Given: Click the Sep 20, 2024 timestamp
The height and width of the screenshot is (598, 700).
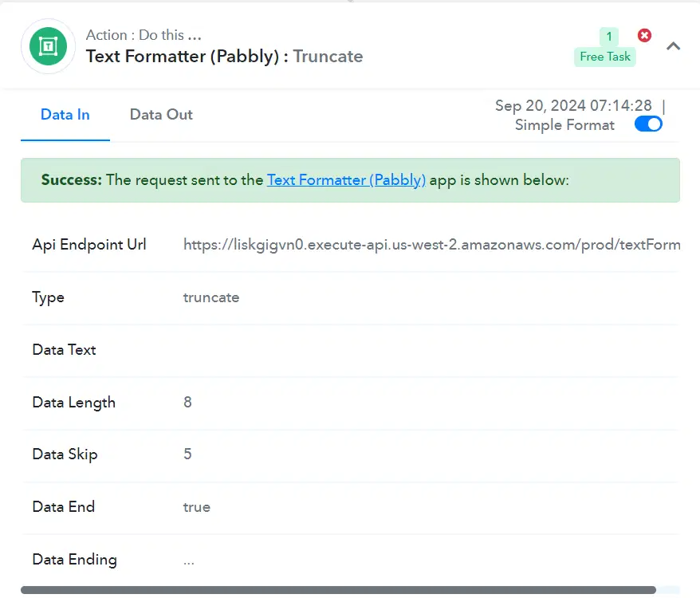Looking at the screenshot, I should coord(573,106).
